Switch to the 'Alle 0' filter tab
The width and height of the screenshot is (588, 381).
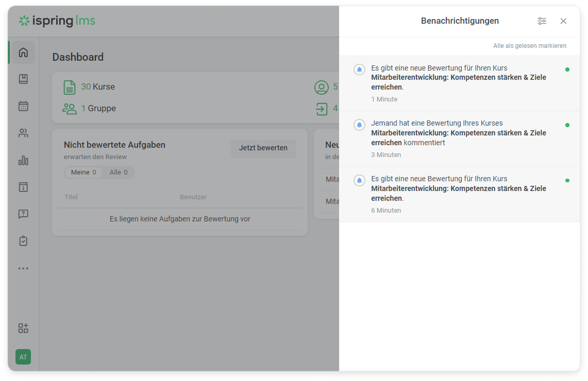pyautogui.click(x=119, y=172)
